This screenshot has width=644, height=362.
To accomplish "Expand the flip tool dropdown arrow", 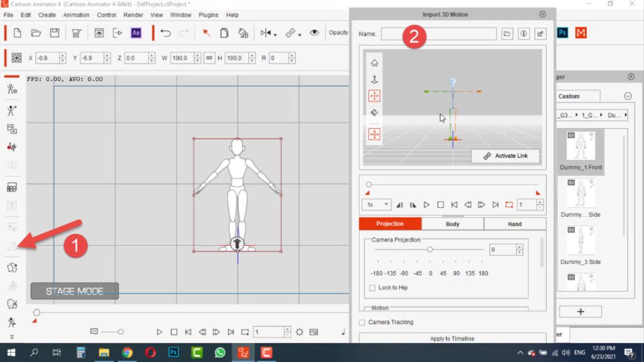I will (275, 35).
